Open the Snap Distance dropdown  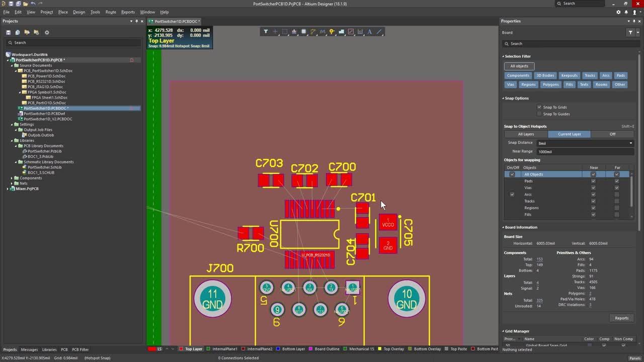click(x=630, y=143)
